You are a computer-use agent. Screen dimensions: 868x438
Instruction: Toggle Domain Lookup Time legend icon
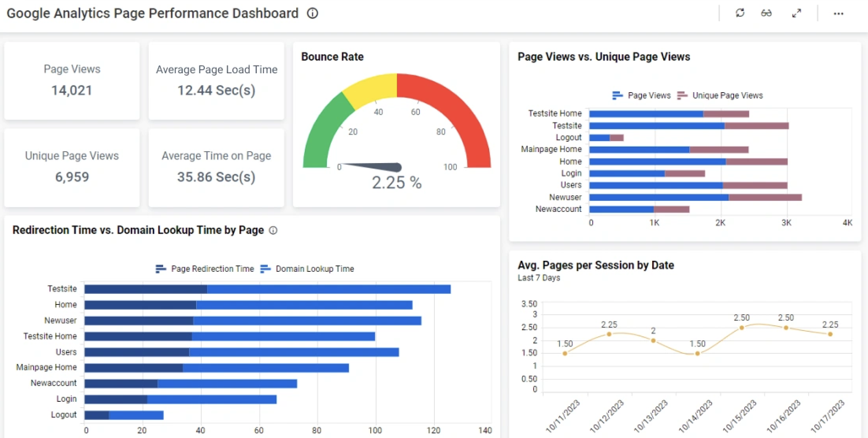click(265, 269)
